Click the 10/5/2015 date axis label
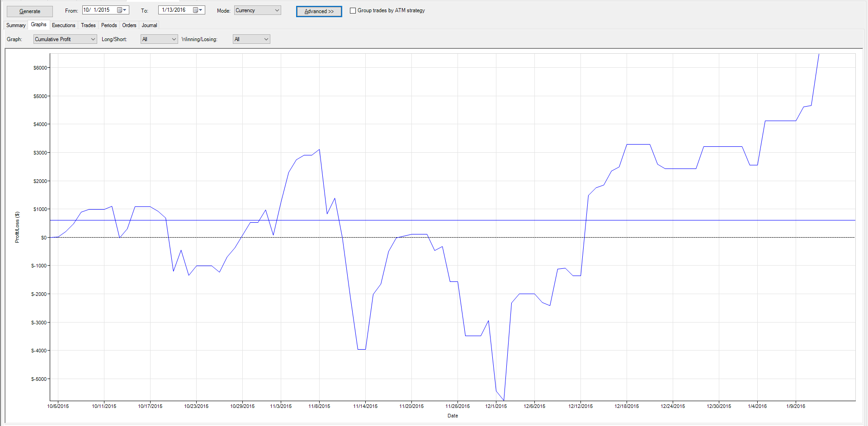The image size is (868, 426). [x=58, y=406]
